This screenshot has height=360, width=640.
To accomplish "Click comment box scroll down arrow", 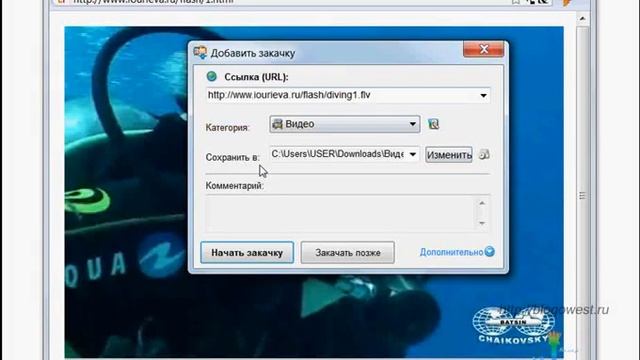I will pyautogui.click(x=482, y=223).
